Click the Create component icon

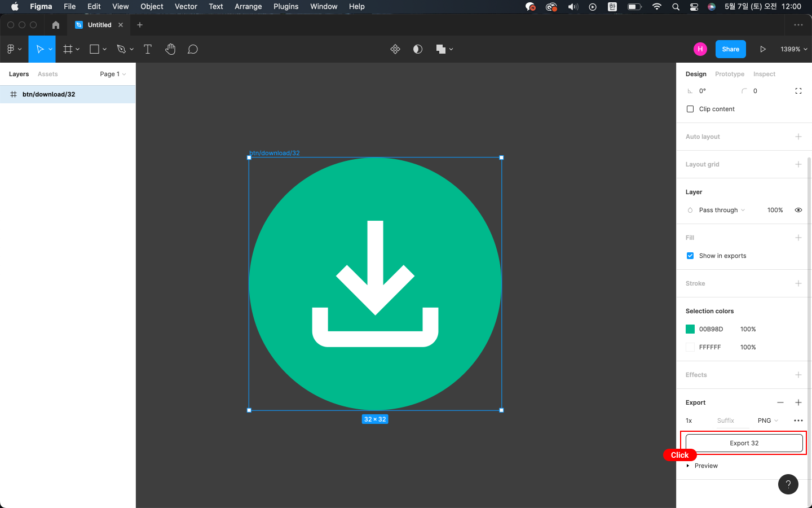coord(395,49)
